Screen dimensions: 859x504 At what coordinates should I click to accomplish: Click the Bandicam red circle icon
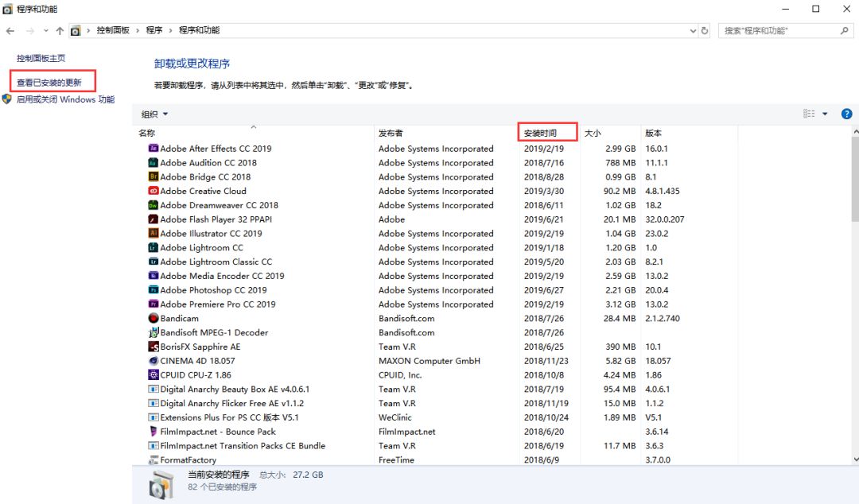pyautogui.click(x=154, y=318)
